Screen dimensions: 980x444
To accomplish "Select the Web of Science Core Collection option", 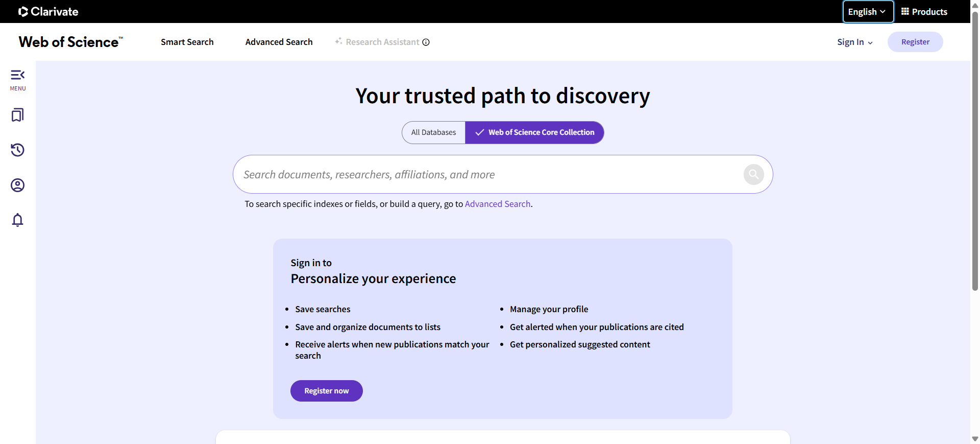I will (x=534, y=132).
